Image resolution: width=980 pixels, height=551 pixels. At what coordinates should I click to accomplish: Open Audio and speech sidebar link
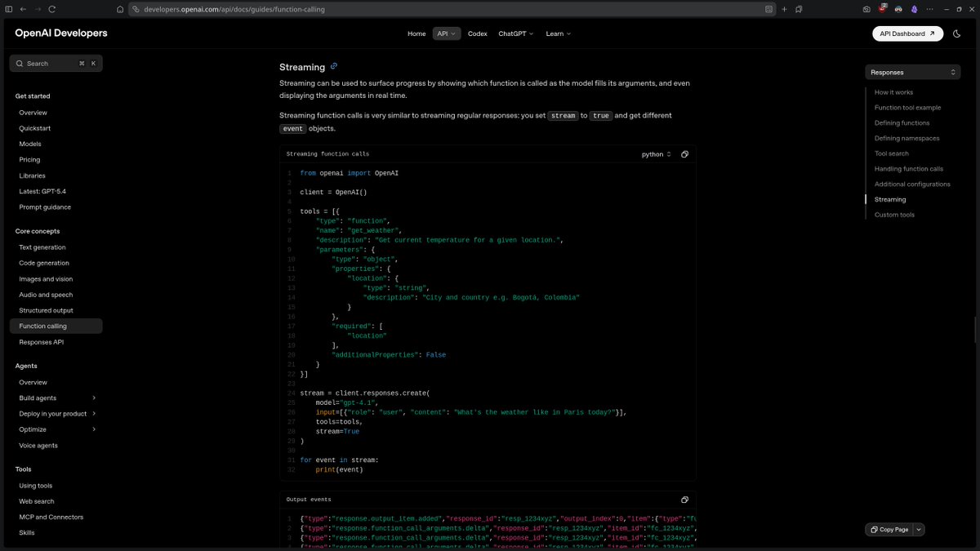tap(46, 295)
